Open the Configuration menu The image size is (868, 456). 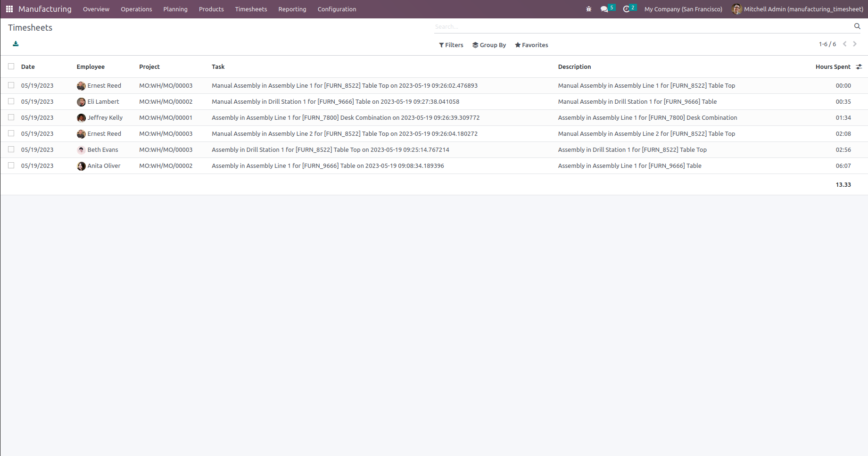click(x=337, y=9)
